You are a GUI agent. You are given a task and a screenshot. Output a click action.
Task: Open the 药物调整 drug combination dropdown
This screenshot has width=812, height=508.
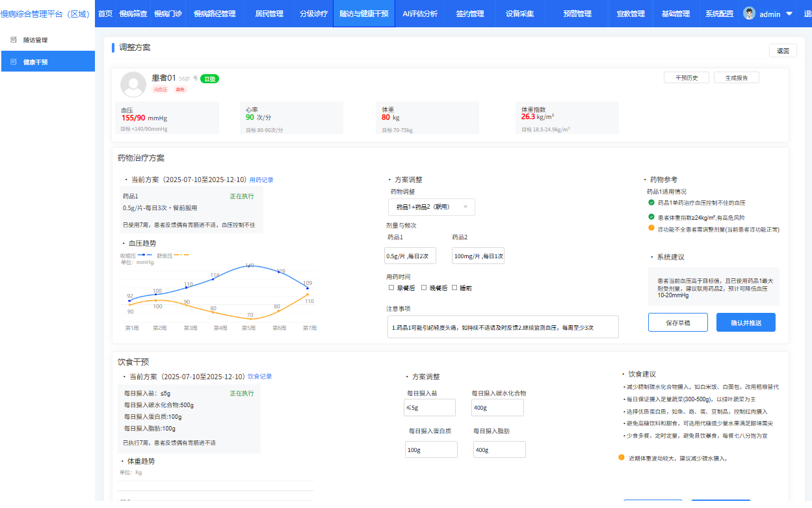431,207
